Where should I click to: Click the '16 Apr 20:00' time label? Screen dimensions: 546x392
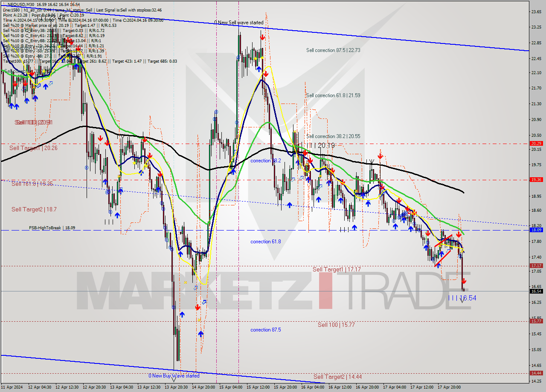(368, 387)
